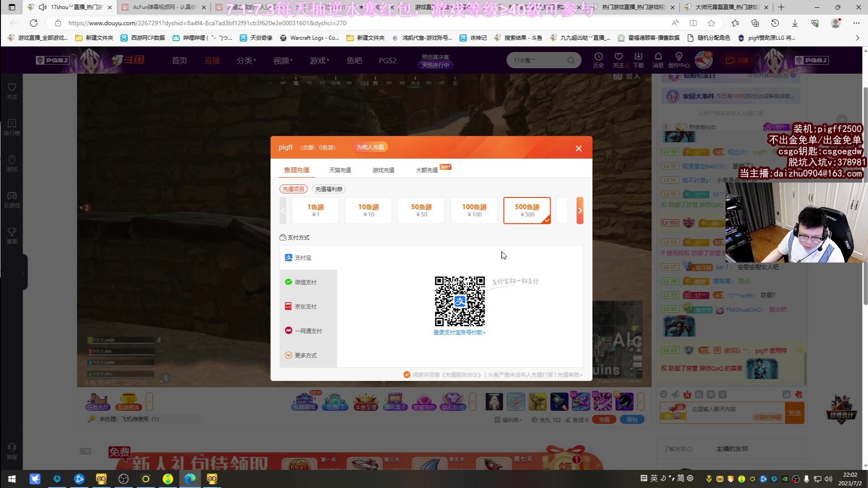Open the 视频 dropdown menu

(x=282, y=60)
